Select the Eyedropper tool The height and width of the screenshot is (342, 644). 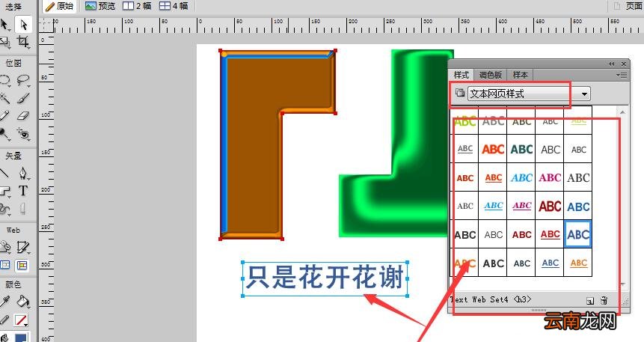[x=5, y=302]
